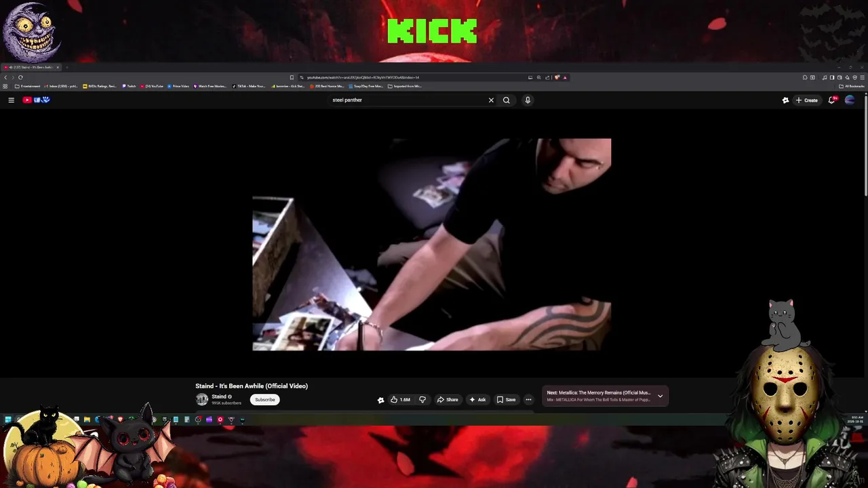Click the zoom magnifier in address bar
The width and height of the screenshot is (868, 488).
click(x=539, y=77)
